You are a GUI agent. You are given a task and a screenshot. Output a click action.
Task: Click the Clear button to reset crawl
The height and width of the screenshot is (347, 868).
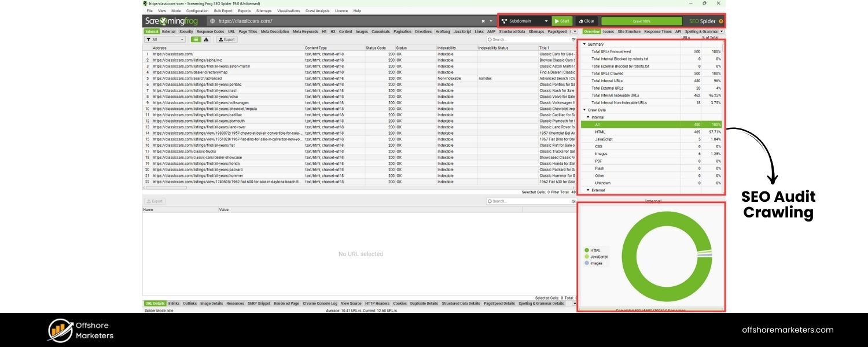point(586,21)
